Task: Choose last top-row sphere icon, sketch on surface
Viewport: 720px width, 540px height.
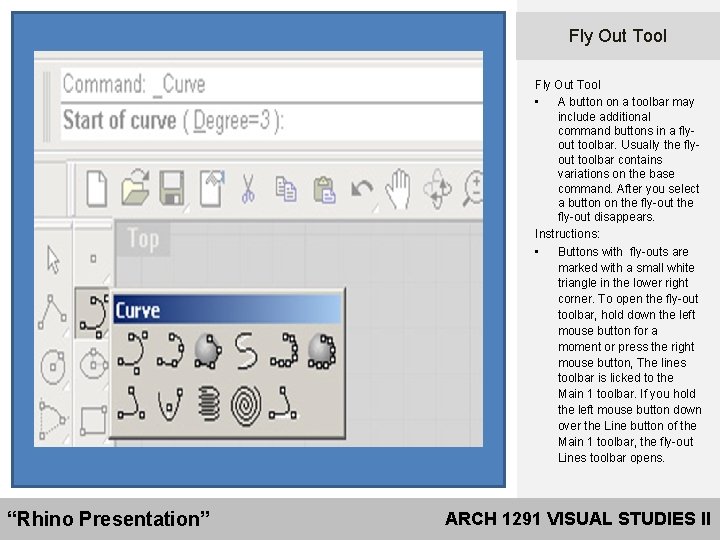Action: [322, 352]
